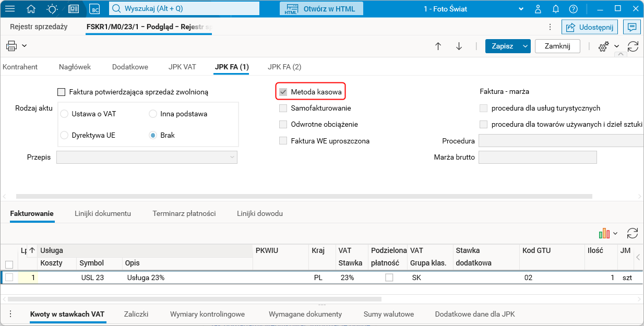Select the Dyrektywa UE radio option
This screenshot has width=644, height=326.
[65, 135]
